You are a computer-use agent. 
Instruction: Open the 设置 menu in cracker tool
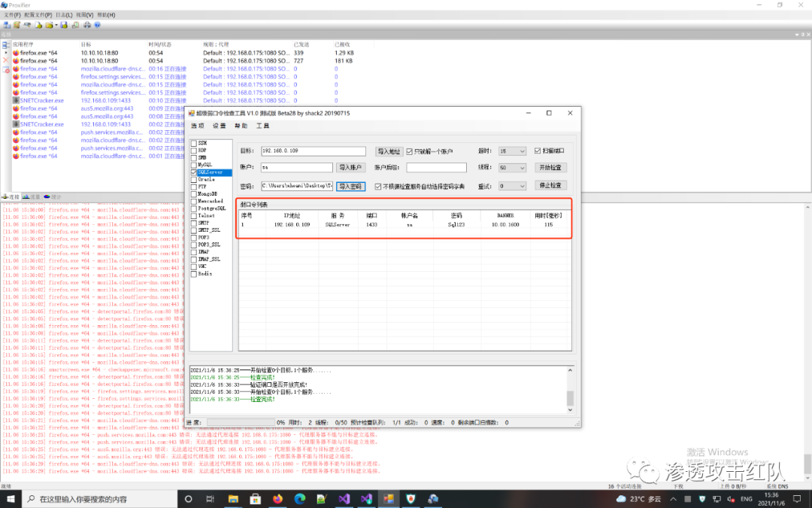point(219,126)
